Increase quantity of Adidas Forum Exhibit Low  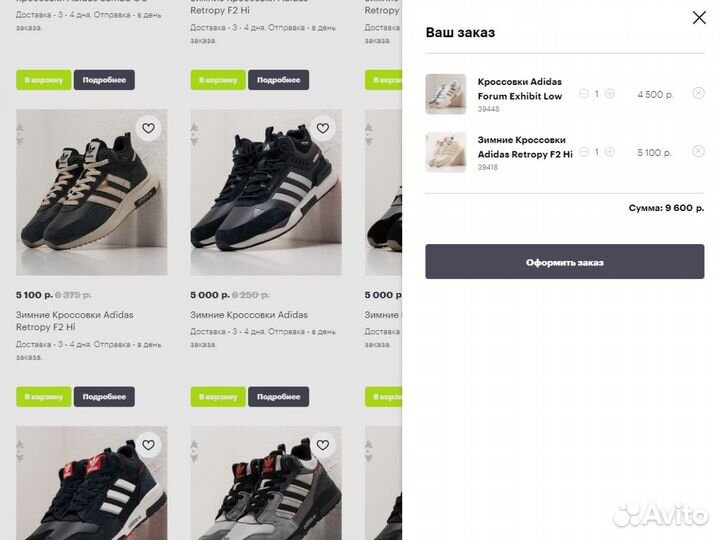[x=610, y=94]
